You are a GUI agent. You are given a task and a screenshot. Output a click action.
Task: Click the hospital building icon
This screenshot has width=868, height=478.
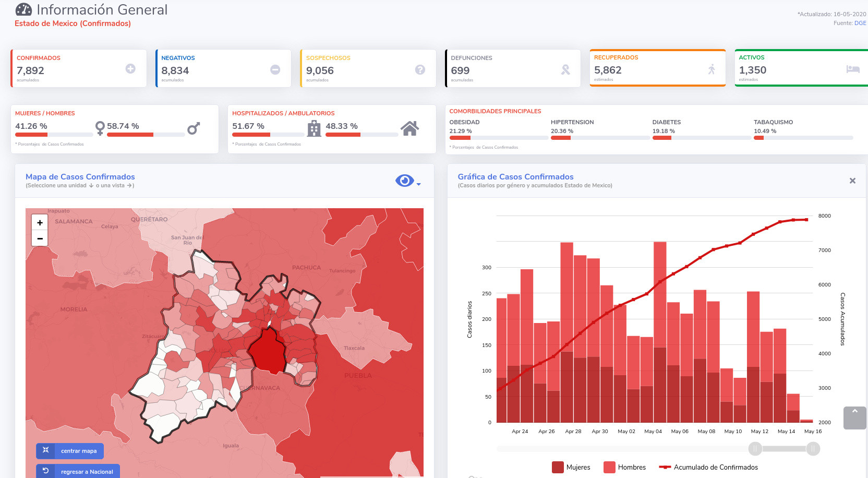(314, 128)
